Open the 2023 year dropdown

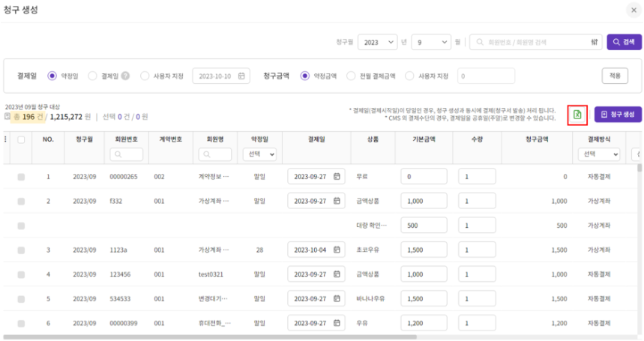377,42
